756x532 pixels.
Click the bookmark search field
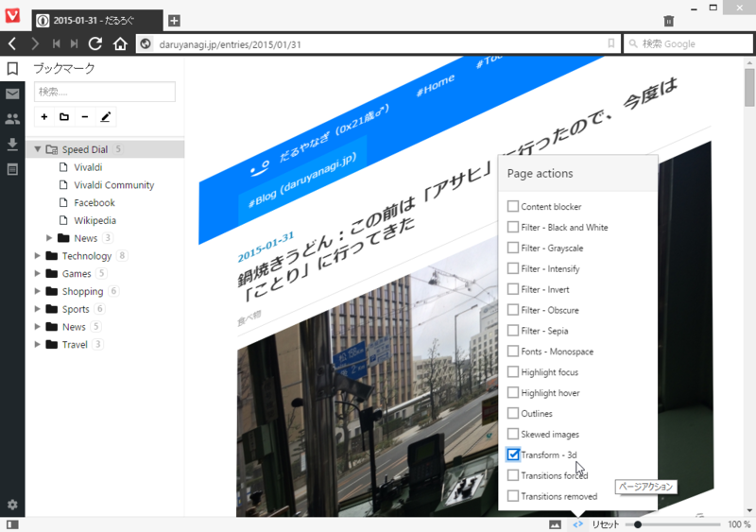click(105, 92)
